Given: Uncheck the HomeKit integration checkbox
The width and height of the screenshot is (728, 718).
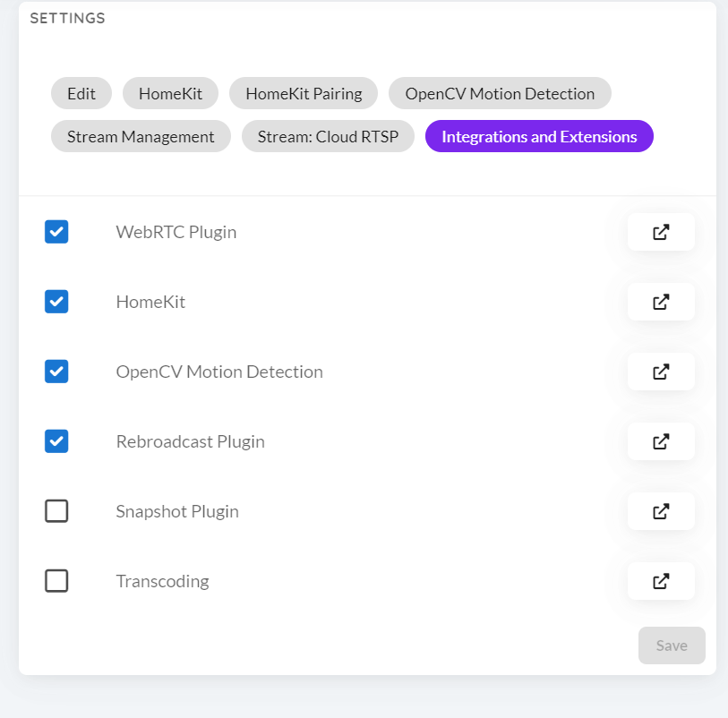Looking at the screenshot, I should click(56, 302).
